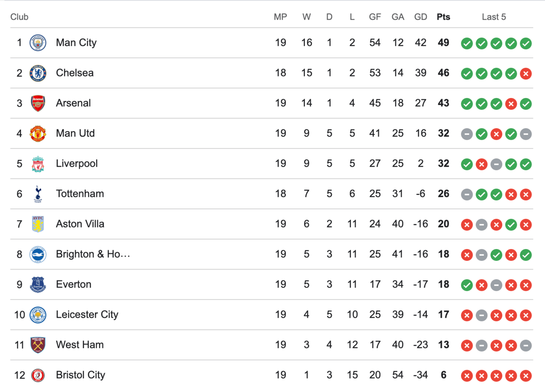Click the Arsenal cannon crest
Screen dimensions: 545x392
pos(38,103)
